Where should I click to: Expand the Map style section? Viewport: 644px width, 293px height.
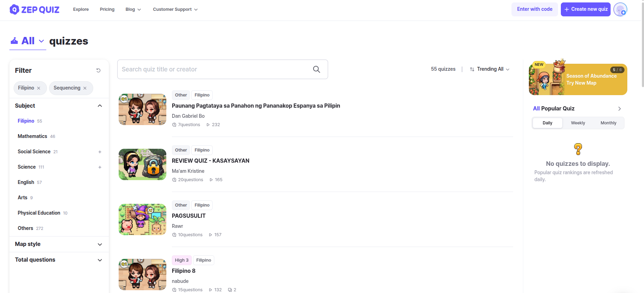click(x=100, y=244)
